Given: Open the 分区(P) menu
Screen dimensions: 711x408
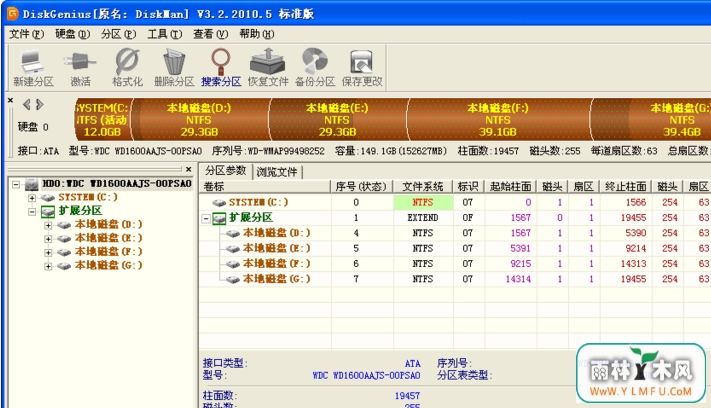Looking at the screenshot, I should tap(118, 34).
